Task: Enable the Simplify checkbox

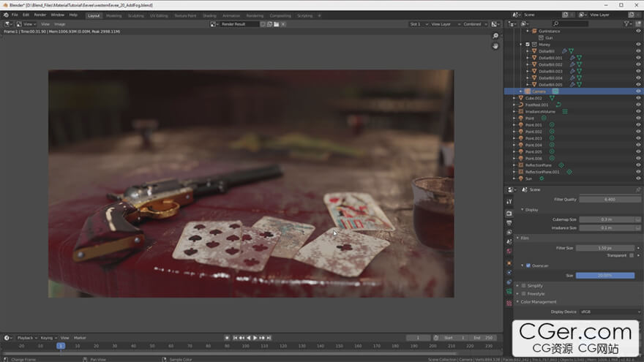Action: [x=524, y=286]
